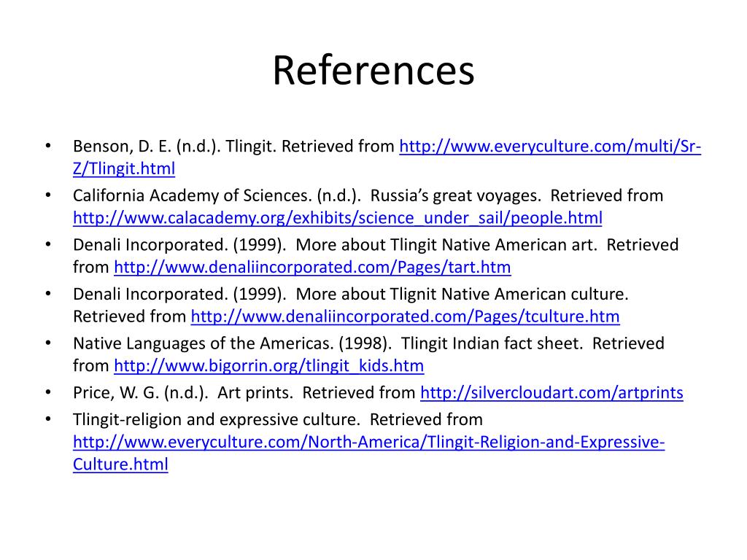This screenshot has height=560, width=747.
Task: Click "More about Tlingit Native American art."
Action: [446, 245]
